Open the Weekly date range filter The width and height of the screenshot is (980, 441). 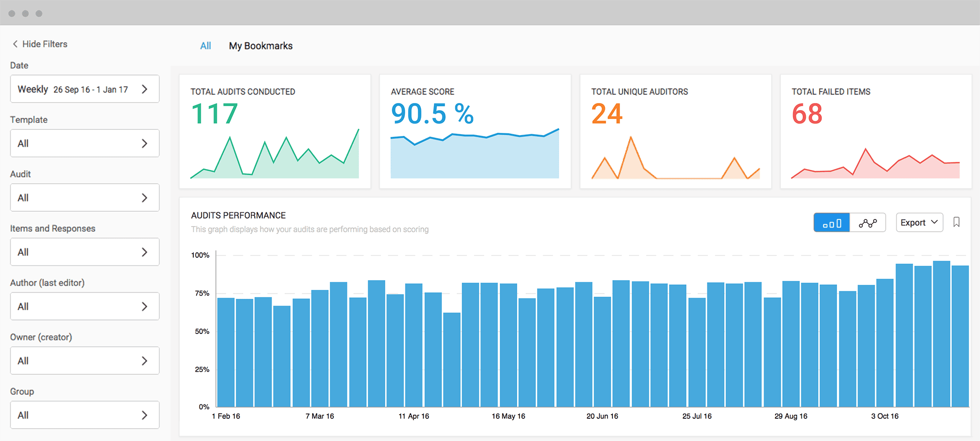85,89
